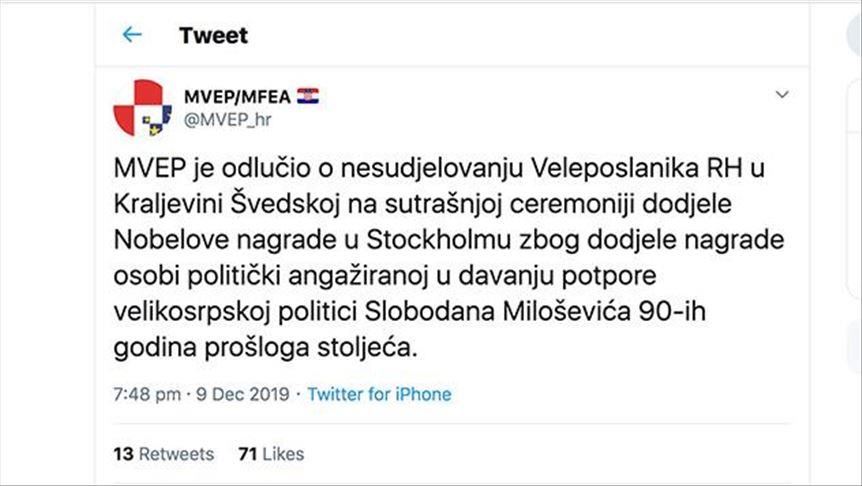The image size is (862, 486).
Task: View the 71 Likes list
Action: (271, 454)
